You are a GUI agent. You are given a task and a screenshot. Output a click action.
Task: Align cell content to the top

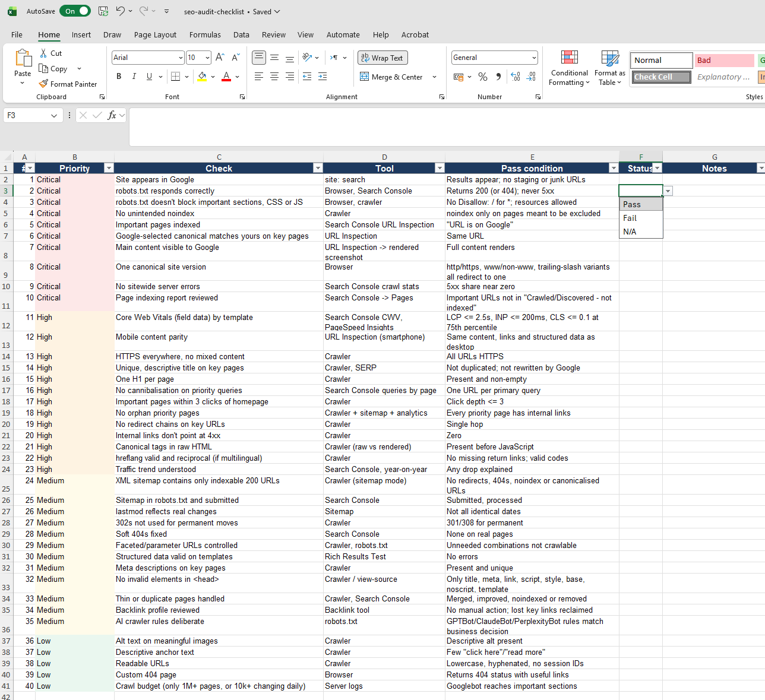tap(259, 58)
